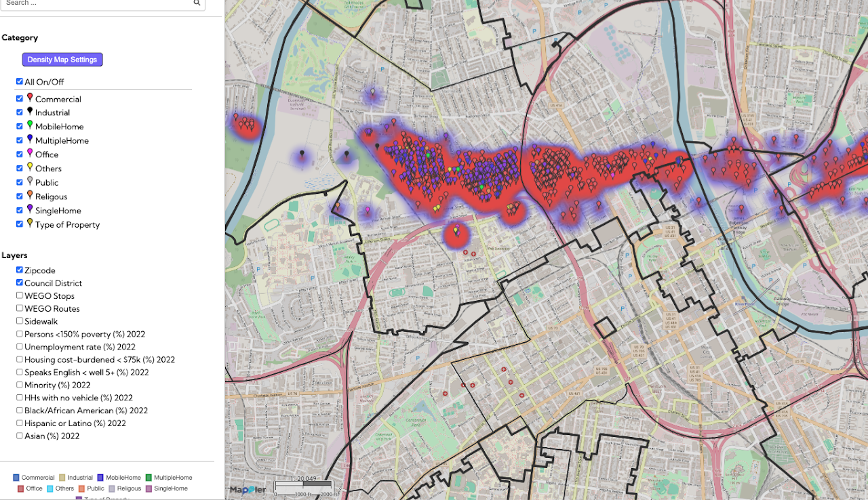Open Density Map Settings
The image size is (868, 500).
pyautogui.click(x=62, y=60)
